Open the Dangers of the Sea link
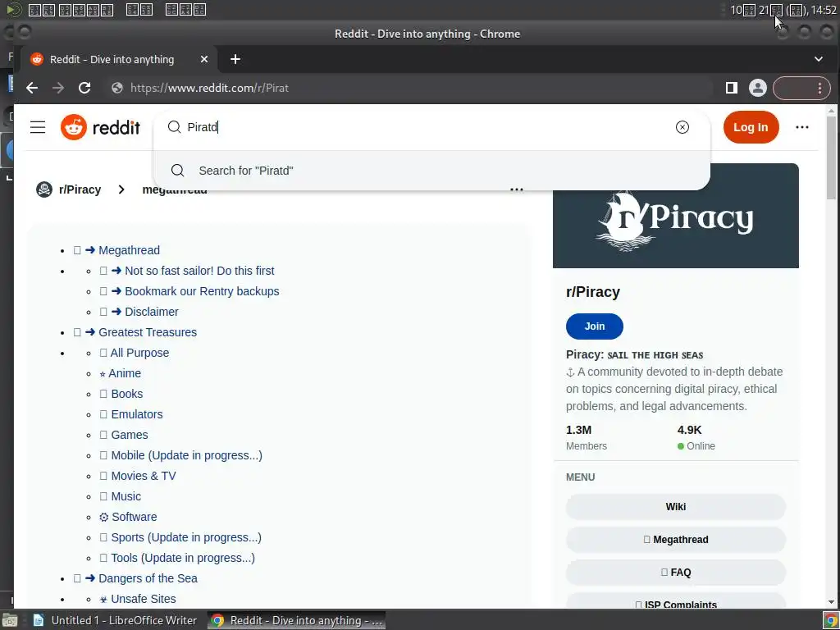The image size is (840, 630). coord(148,578)
